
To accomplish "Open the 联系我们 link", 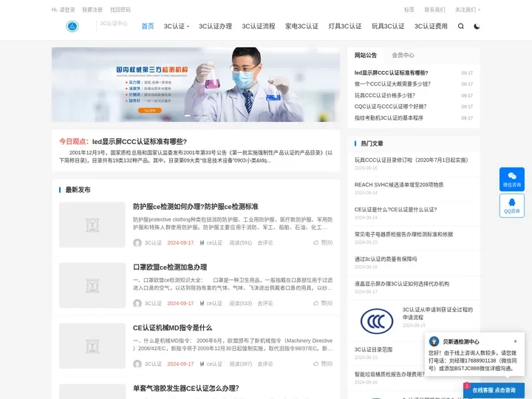I will coord(434,10).
